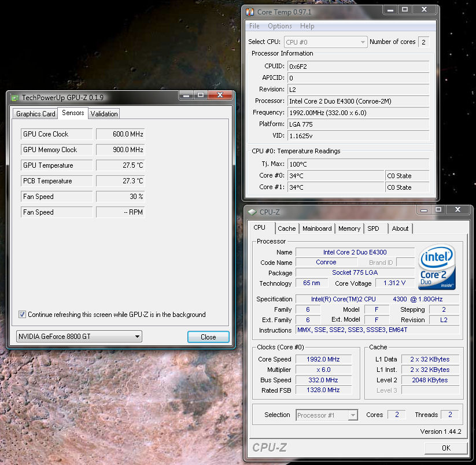Maximize the Core Temp window

(x=405, y=10)
